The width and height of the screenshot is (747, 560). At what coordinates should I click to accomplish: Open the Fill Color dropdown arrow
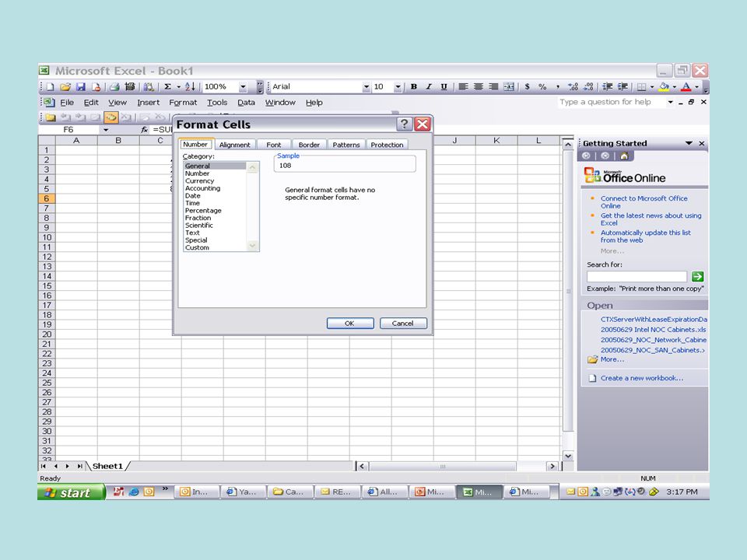674,86
